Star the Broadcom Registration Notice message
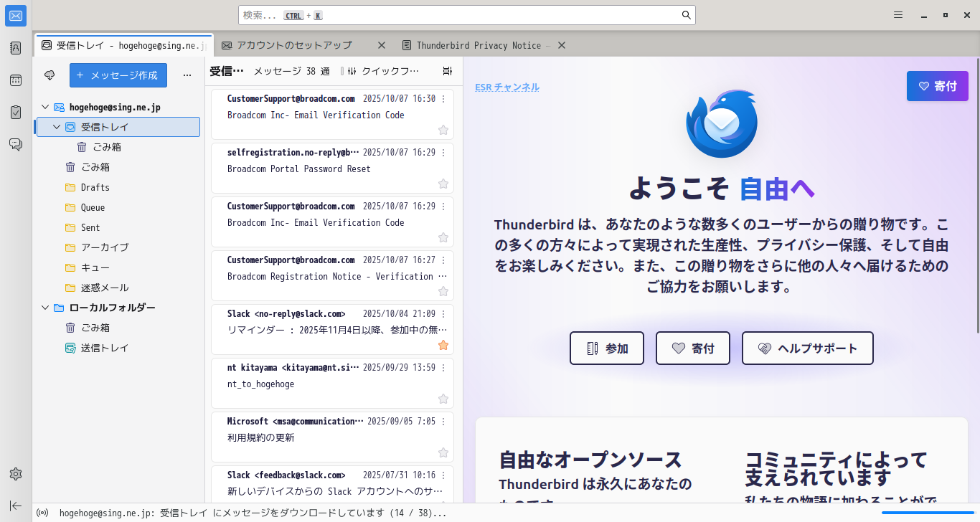This screenshot has width=980, height=522. click(x=443, y=291)
